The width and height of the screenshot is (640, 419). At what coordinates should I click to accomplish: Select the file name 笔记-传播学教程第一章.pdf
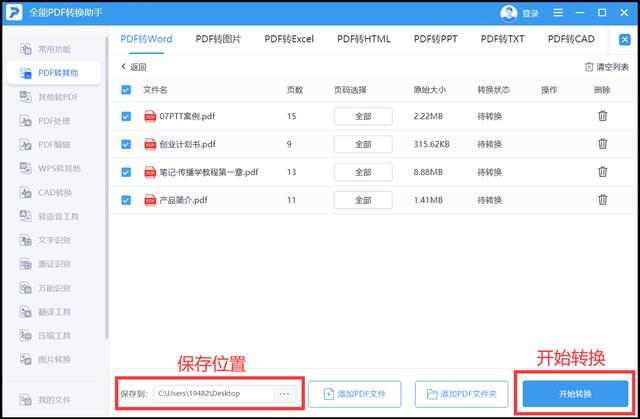(209, 172)
